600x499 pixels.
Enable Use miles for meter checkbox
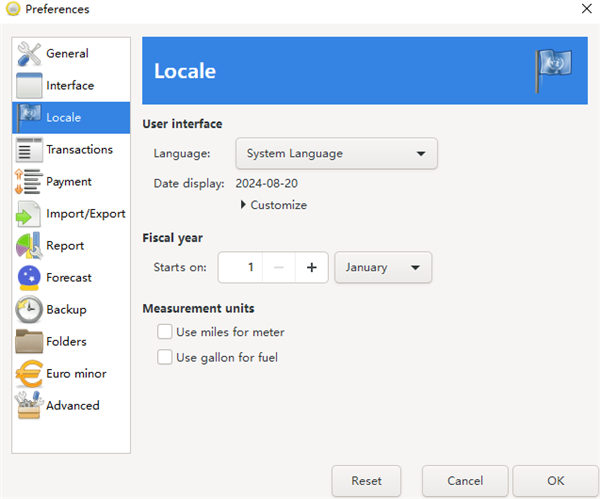point(165,332)
